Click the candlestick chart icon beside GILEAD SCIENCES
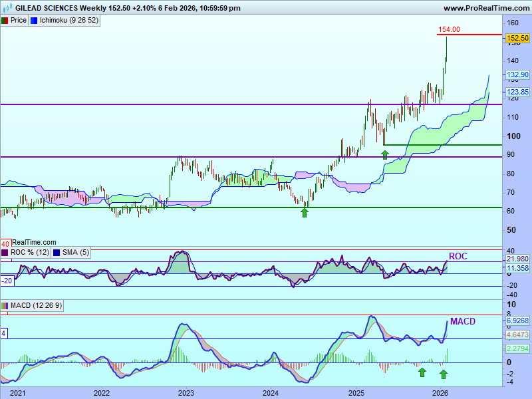Image resolution: width=532 pixels, height=399 pixels. point(5,8)
